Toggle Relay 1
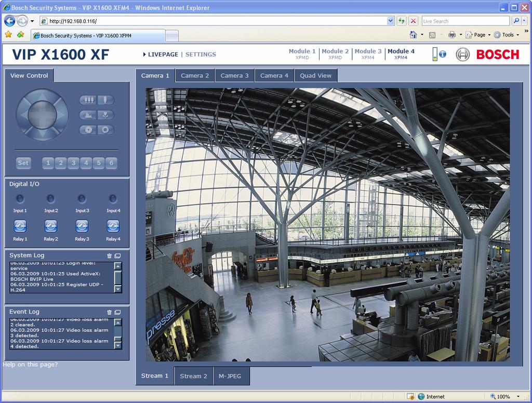 [x=20, y=226]
